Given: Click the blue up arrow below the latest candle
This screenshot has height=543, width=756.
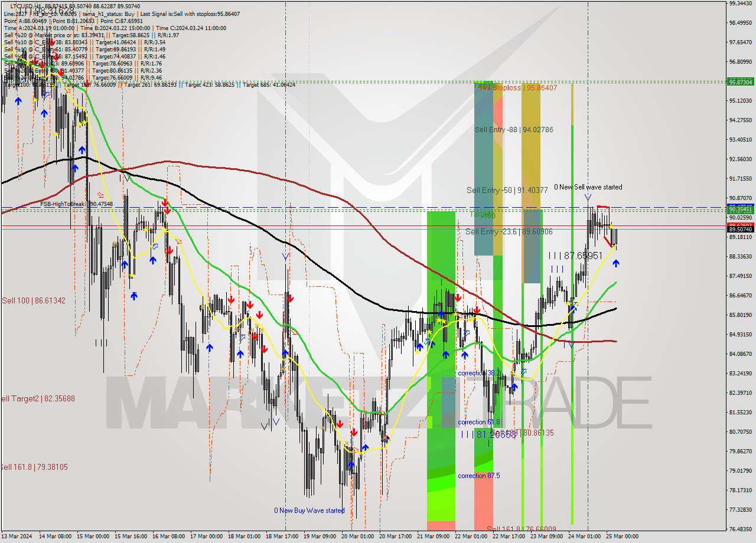Looking at the screenshot, I should click(x=616, y=263).
